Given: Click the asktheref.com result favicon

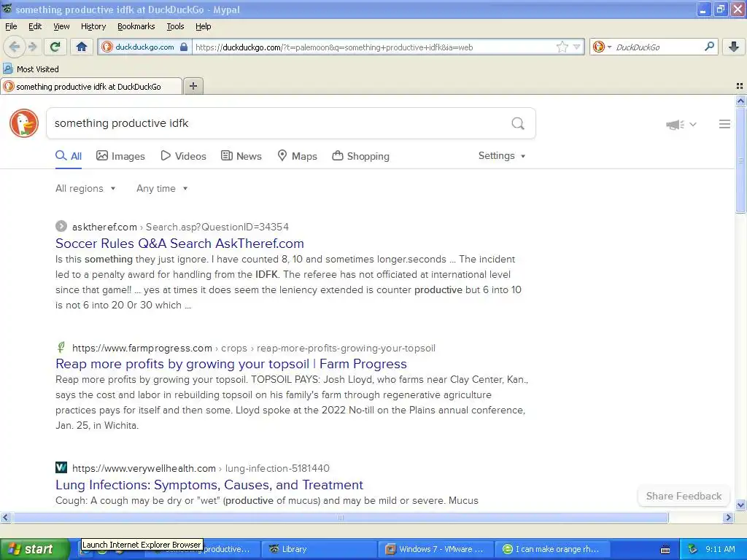Looking at the screenshot, I should (x=61, y=226).
